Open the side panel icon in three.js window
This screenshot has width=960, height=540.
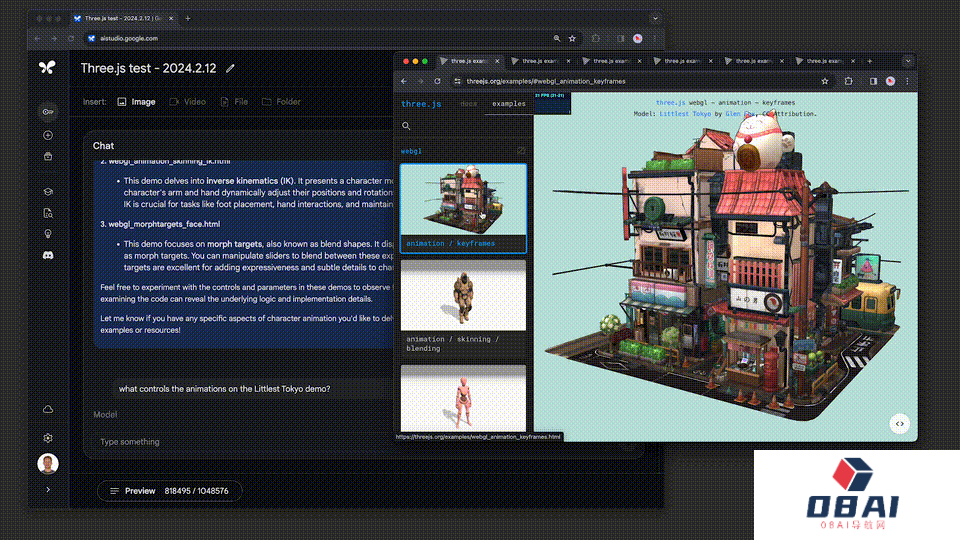point(873,81)
